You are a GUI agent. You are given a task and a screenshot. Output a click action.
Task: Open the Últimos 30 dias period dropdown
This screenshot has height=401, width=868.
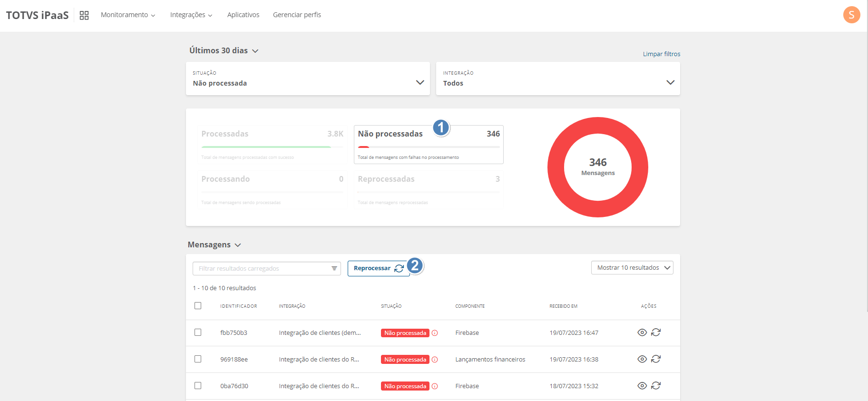point(224,50)
